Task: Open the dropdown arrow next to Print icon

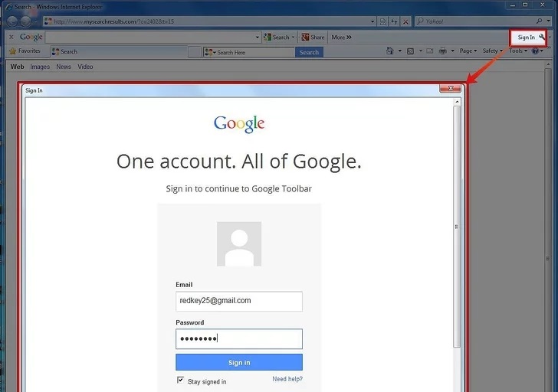Action: pos(453,51)
